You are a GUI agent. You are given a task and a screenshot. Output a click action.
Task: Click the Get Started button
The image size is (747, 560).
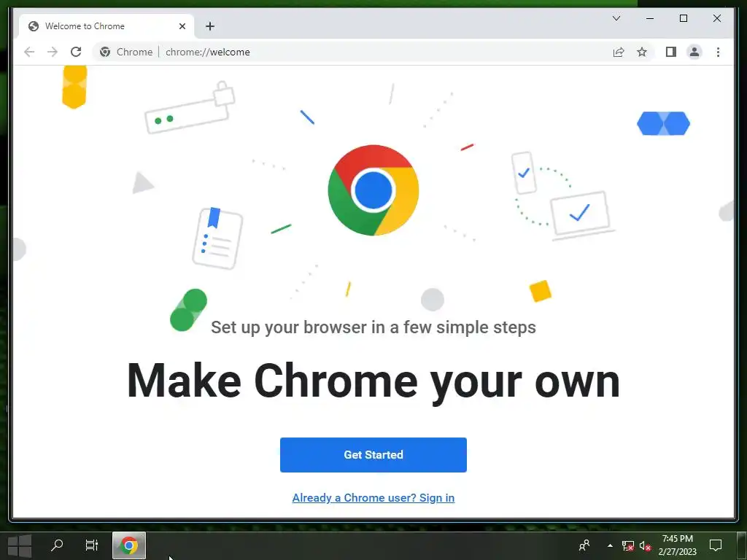373,455
